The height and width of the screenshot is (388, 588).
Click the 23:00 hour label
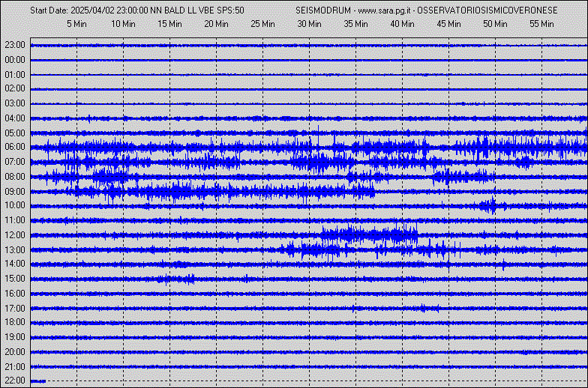15,45
